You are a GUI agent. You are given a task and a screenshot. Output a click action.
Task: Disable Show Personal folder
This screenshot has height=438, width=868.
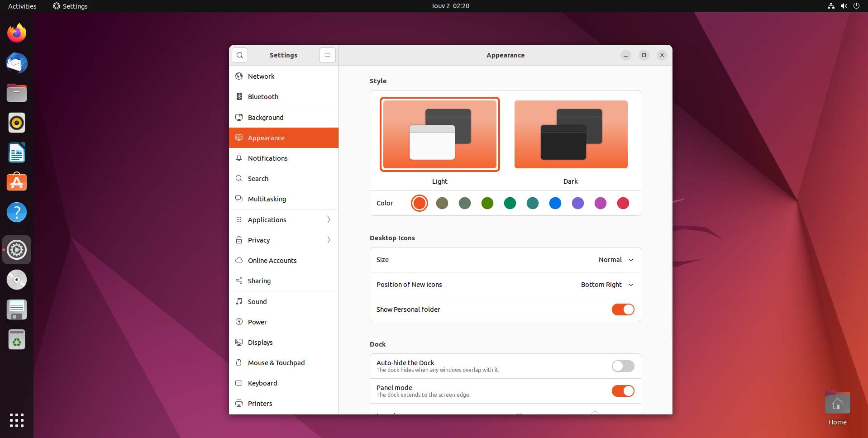623,309
